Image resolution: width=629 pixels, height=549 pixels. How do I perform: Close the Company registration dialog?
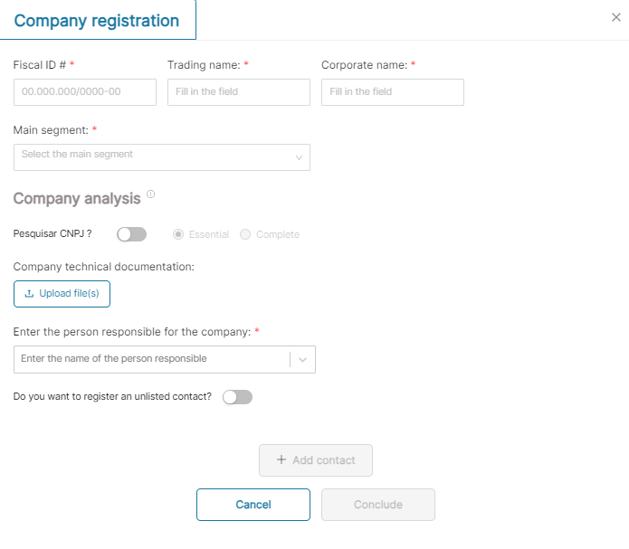pos(615,17)
